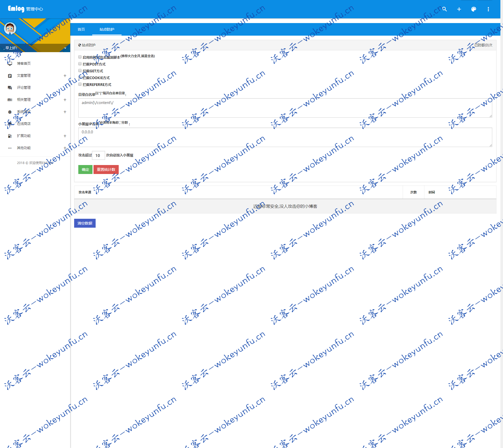Click the blue 清空数据 button
Screen dimensions: 503x448
click(x=85, y=223)
